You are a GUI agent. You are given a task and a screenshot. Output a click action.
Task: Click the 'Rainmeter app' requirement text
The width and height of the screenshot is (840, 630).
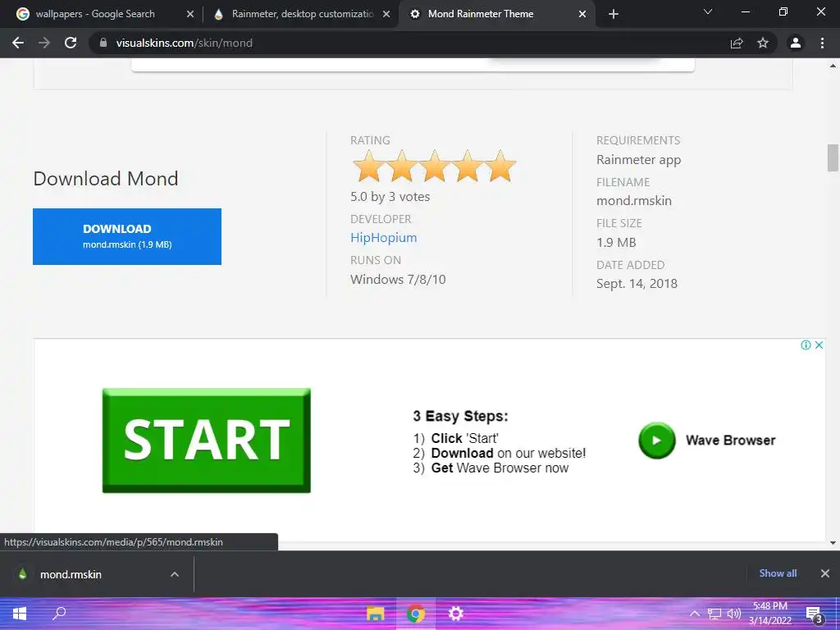638,160
